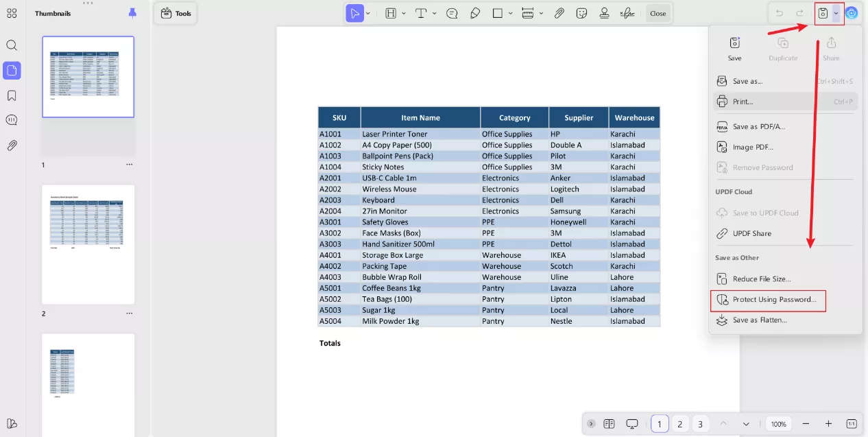This screenshot has height=437, width=868.
Task: Open the comments panel icon in sidebar
Action: tap(12, 120)
